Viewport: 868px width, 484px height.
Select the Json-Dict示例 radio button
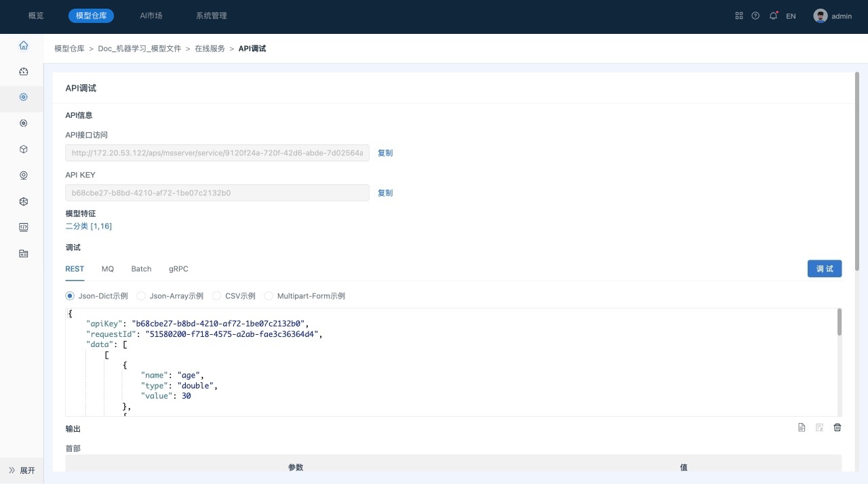click(x=70, y=296)
